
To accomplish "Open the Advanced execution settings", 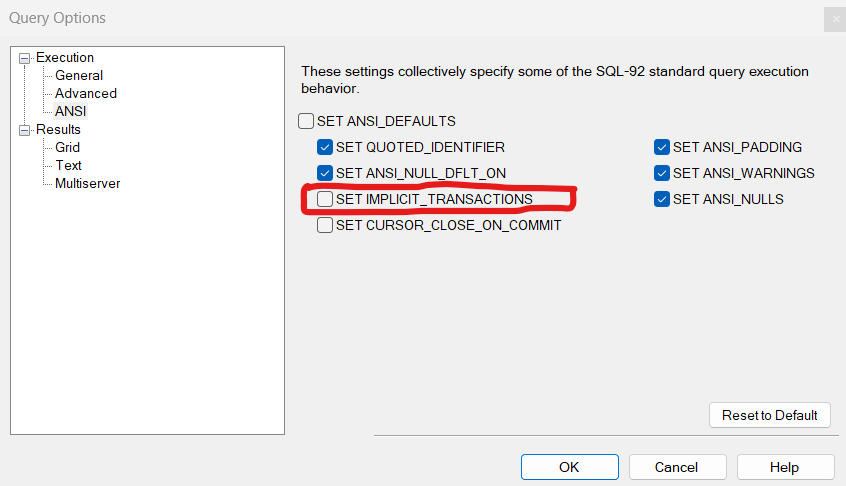I will tap(86, 93).
